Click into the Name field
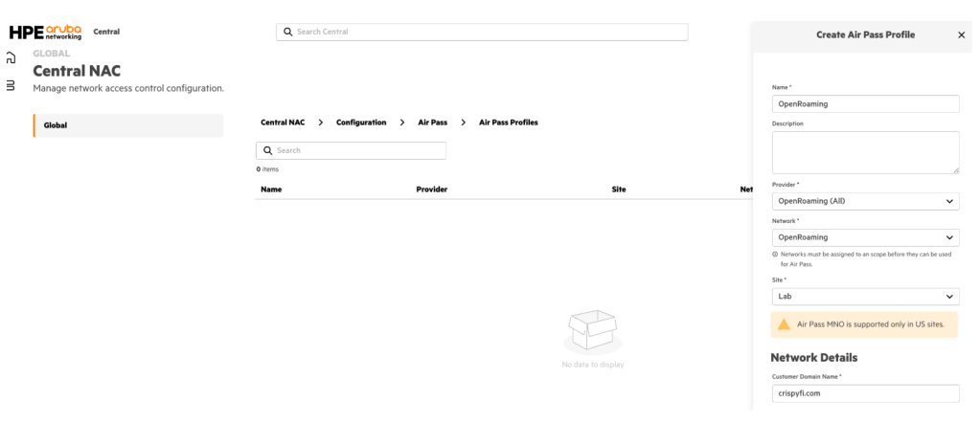980x423 pixels. pyautogui.click(x=864, y=104)
